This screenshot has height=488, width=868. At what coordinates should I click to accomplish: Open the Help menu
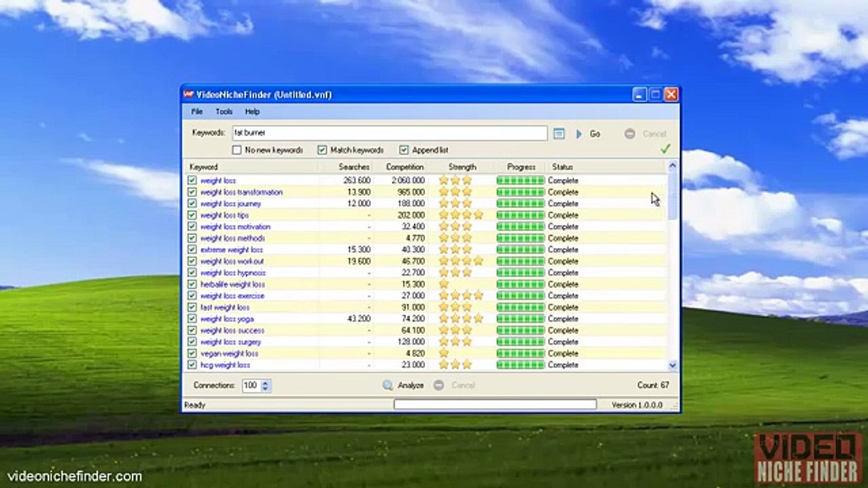click(252, 112)
